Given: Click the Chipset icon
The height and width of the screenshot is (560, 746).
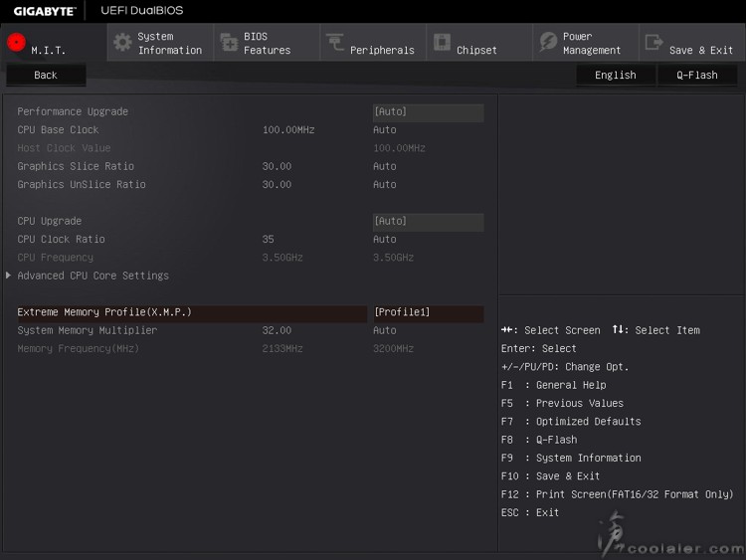Looking at the screenshot, I should click(x=442, y=42).
